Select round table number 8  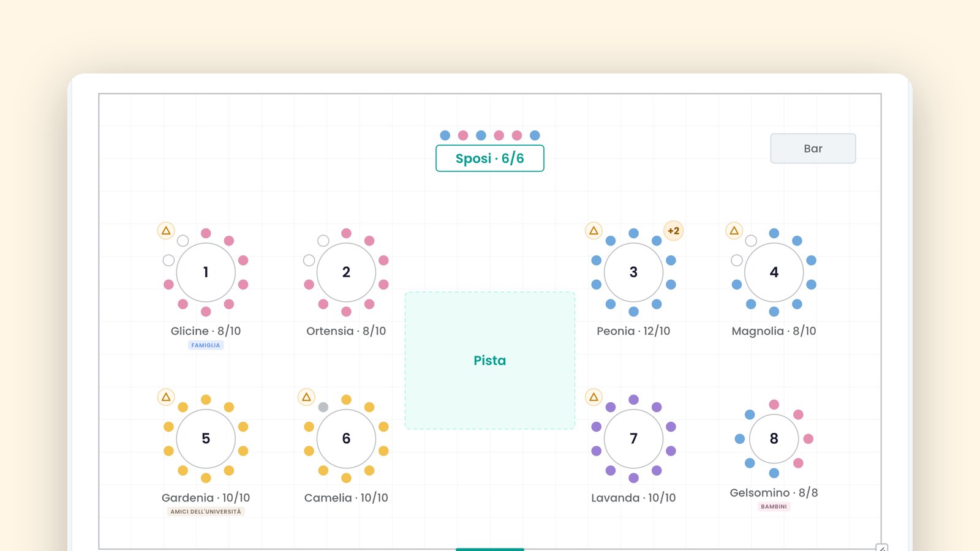point(774,438)
